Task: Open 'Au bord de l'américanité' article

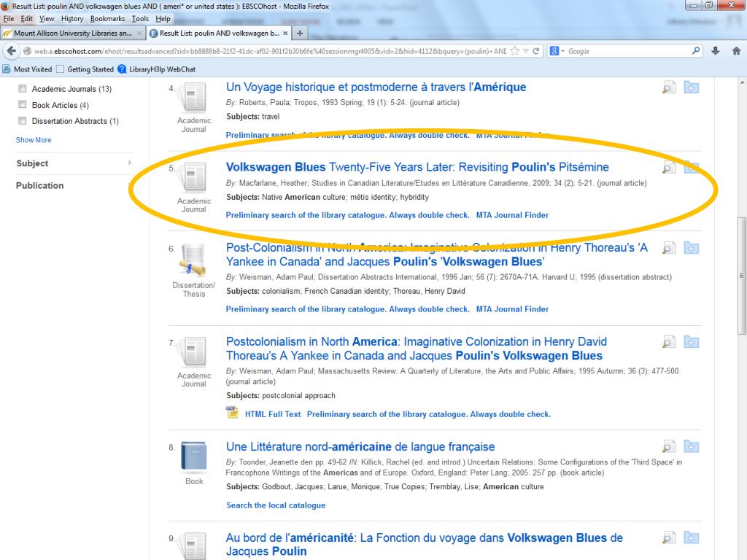Action: click(x=424, y=544)
